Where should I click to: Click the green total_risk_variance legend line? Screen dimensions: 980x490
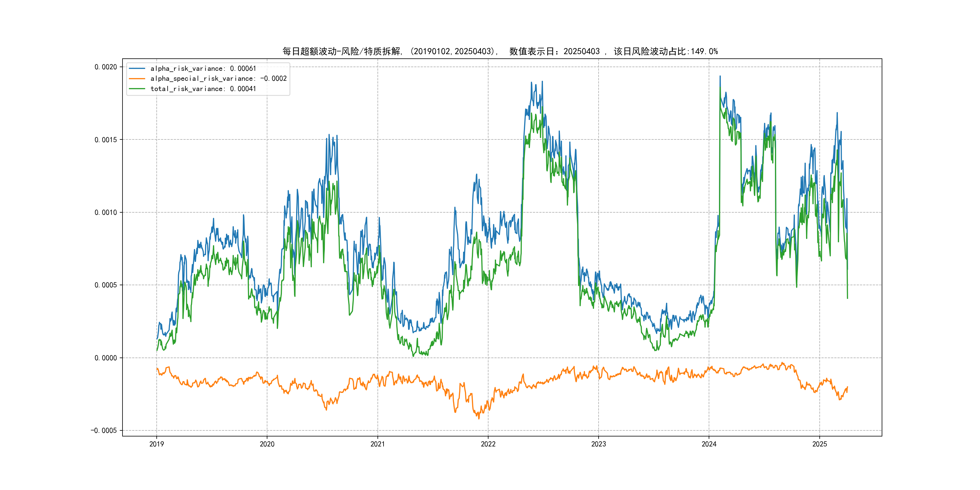pyautogui.click(x=137, y=89)
